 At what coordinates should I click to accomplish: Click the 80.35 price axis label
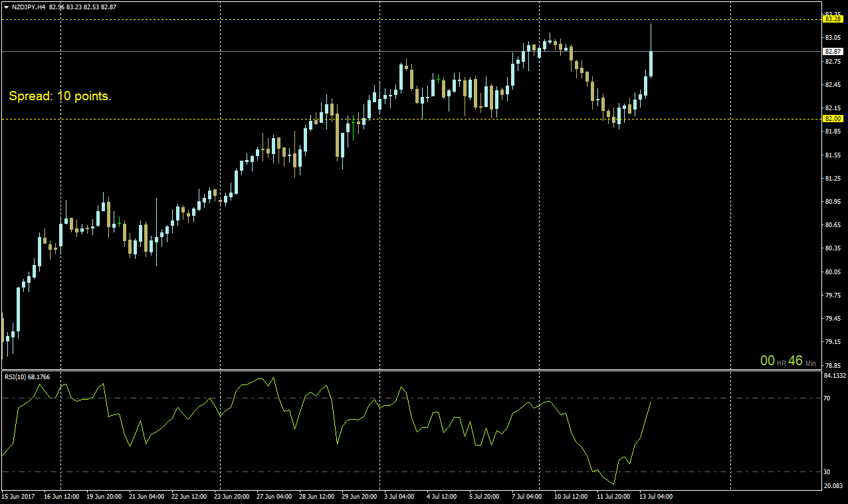click(x=831, y=248)
